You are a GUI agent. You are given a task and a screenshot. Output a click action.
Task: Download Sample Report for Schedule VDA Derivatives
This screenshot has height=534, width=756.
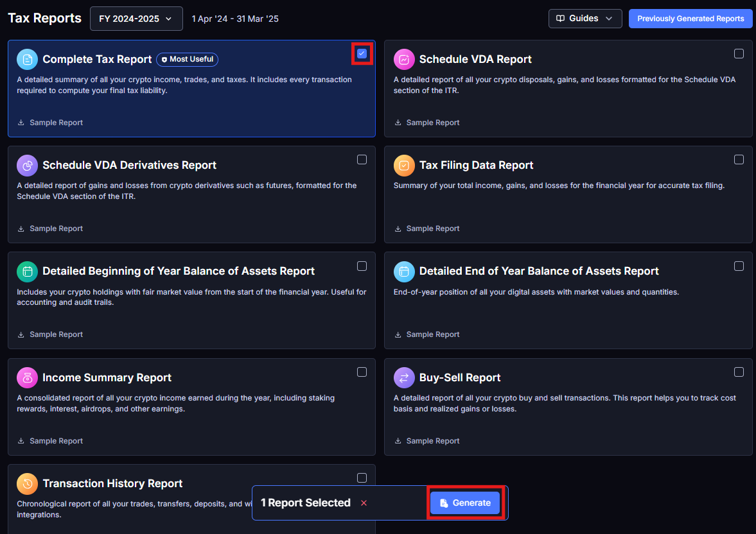[50, 228]
